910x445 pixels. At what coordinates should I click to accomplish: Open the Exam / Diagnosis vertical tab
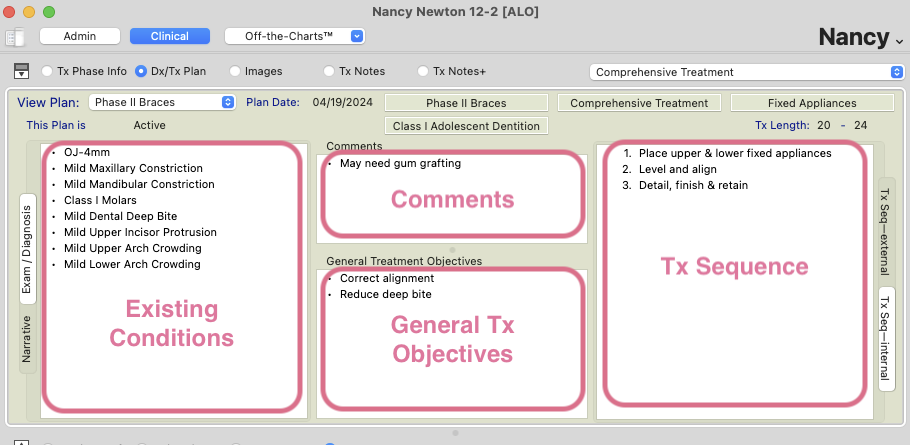point(27,249)
